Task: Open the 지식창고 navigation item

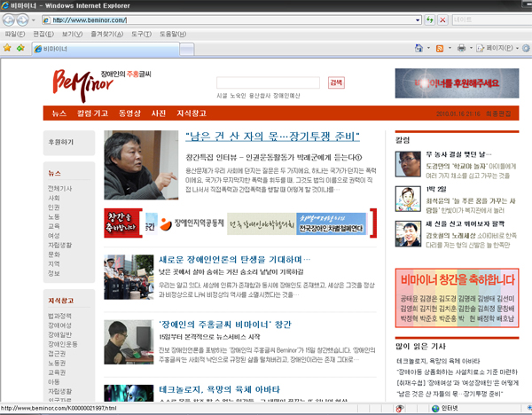Action: coord(192,114)
